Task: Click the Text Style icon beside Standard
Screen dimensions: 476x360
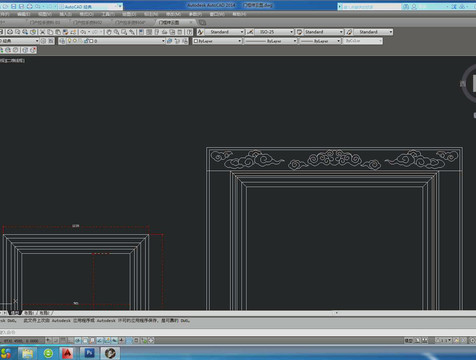Action: [200, 32]
